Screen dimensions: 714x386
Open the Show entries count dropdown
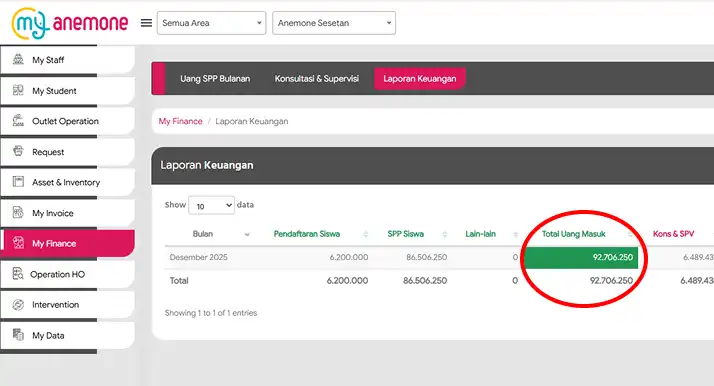point(211,206)
